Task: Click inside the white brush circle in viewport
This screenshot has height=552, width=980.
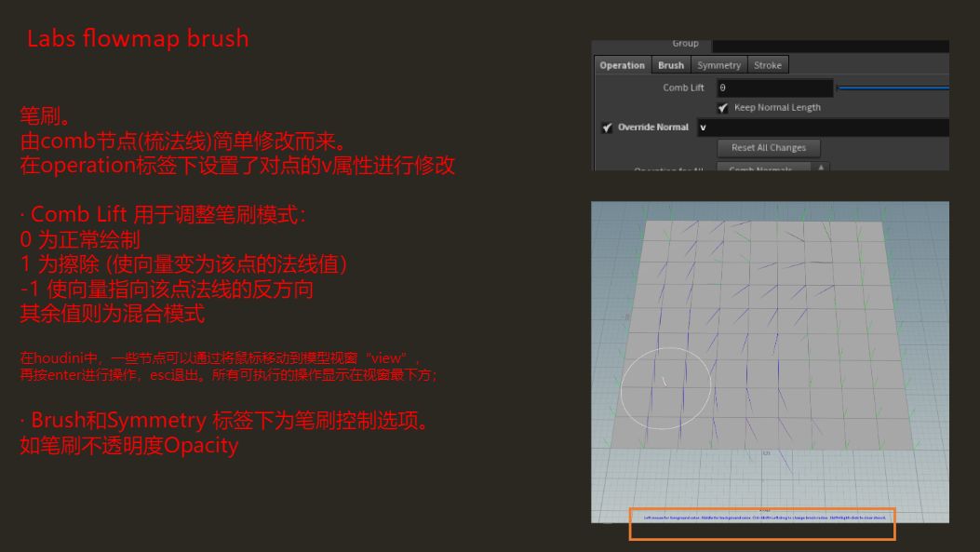Action: [665, 388]
